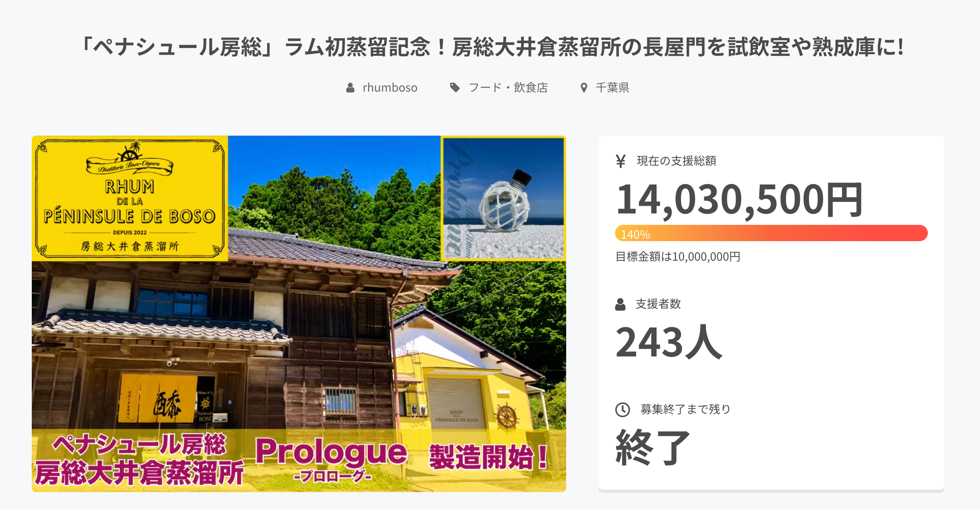Click the 終了 remaining time status

coord(653,447)
